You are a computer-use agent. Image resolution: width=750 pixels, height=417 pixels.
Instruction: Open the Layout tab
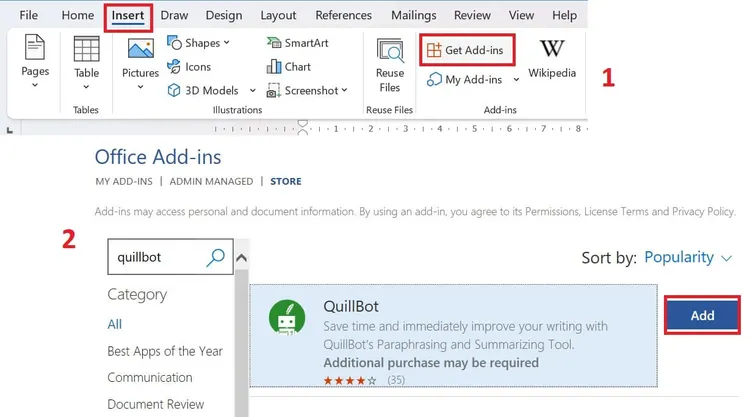[278, 15]
